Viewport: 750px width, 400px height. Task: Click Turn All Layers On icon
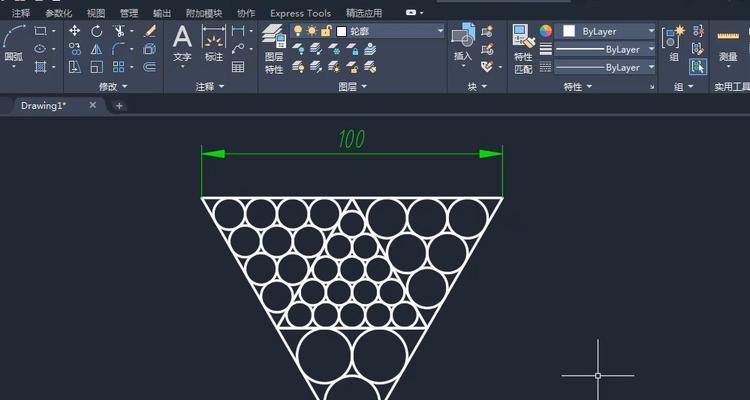298,67
